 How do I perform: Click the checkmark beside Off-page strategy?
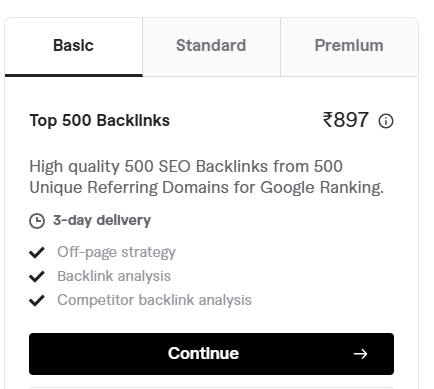click(37, 252)
